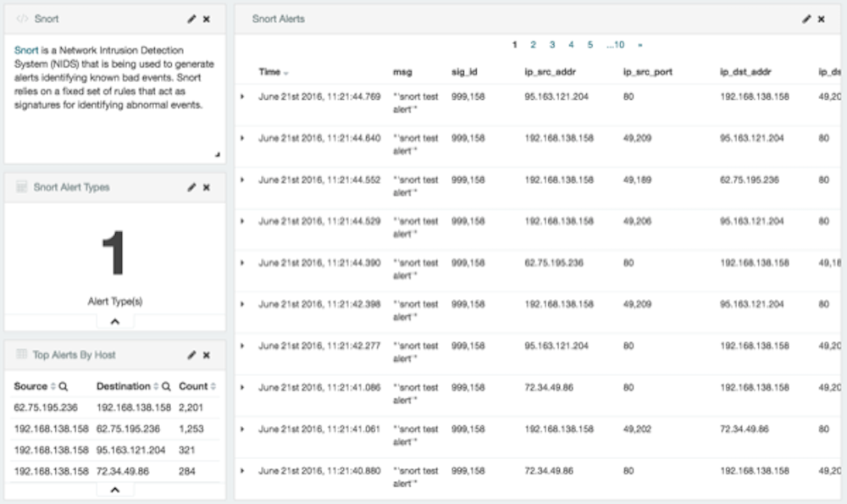Click destination 72.34.49.86 in 11:21:41.061 row

pos(744,429)
